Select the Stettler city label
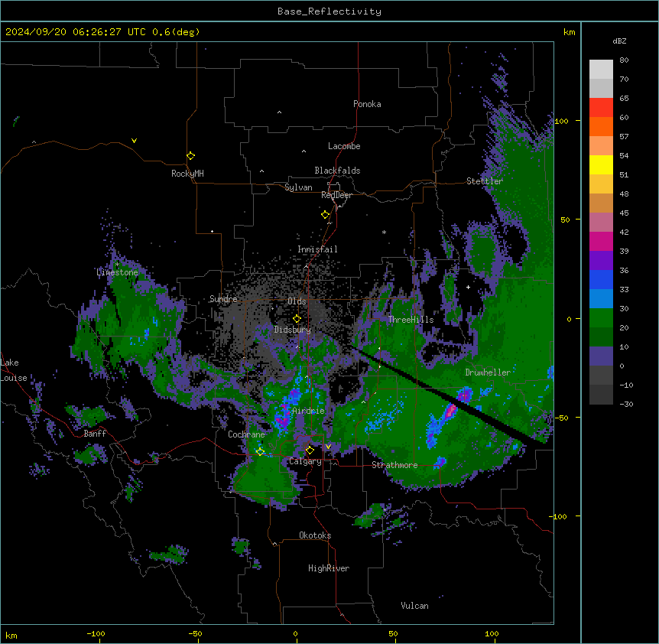Viewport: 659px width, 644px height. tap(485, 181)
